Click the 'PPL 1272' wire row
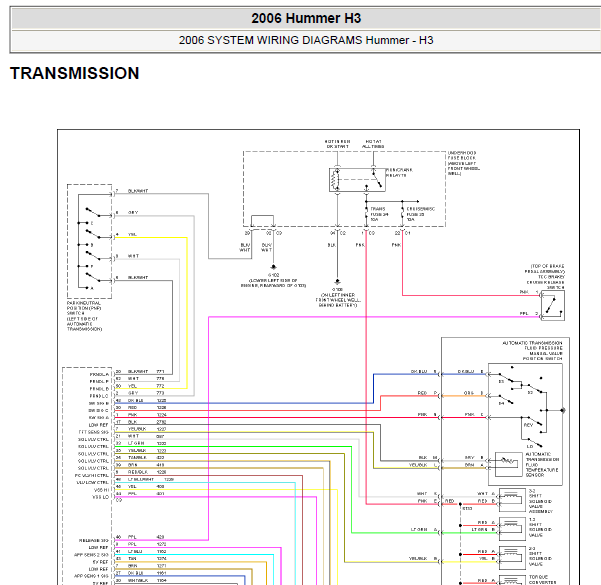 [x=141, y=544]
